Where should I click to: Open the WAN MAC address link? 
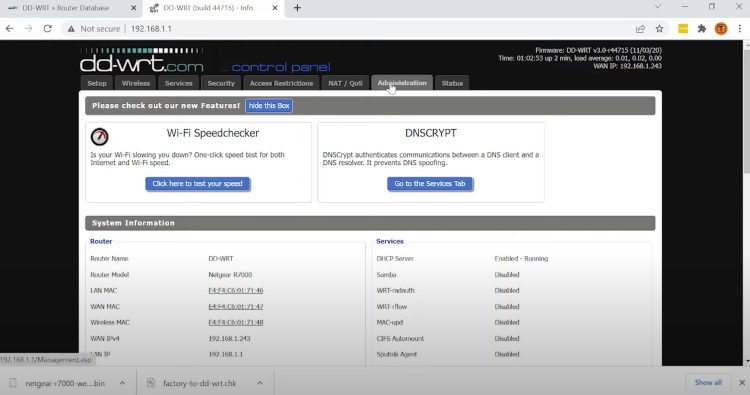click(236, 307)
